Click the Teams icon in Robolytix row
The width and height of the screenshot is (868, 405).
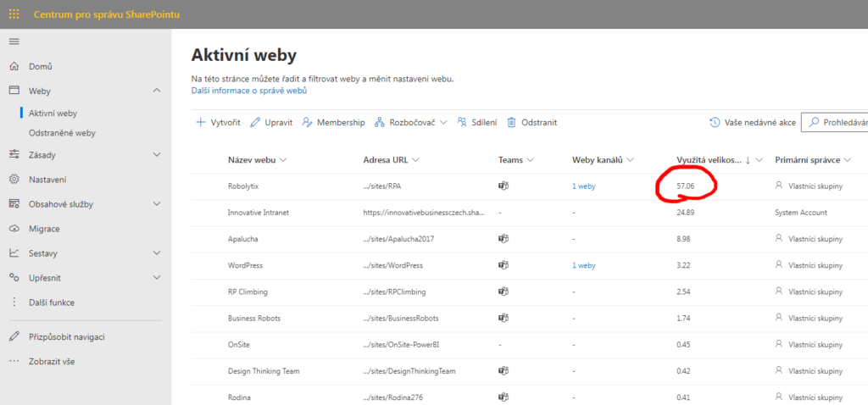(x=504, y=186)
